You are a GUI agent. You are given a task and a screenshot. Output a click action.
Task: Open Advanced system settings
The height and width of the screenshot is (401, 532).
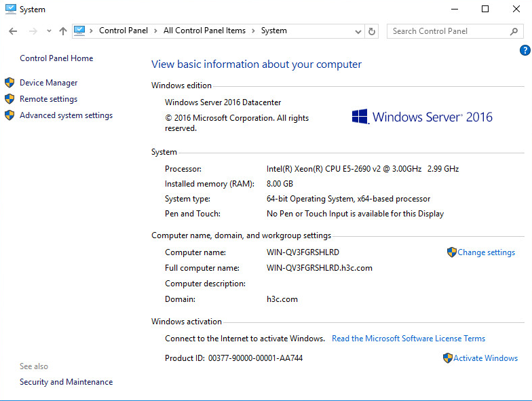coord(66,115)
